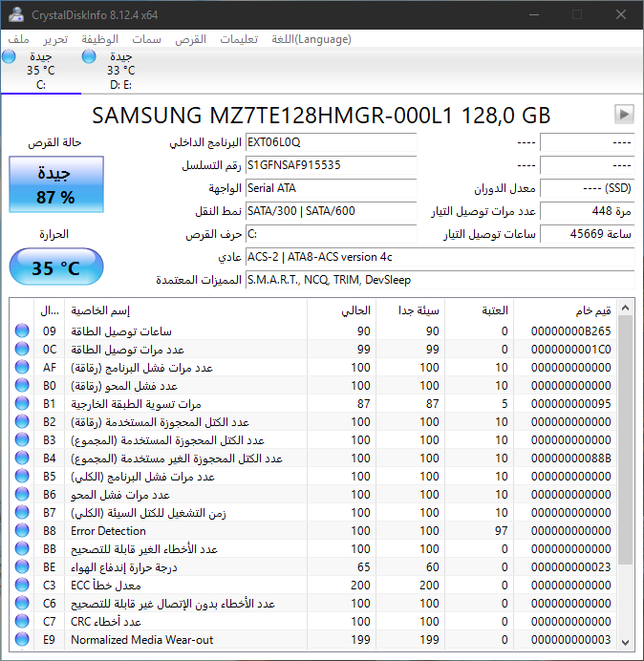Click the transfer mode field SATA/300 | SATA/600
The width and height of the screenshot is (644, 661).
[x=331, y=211]
